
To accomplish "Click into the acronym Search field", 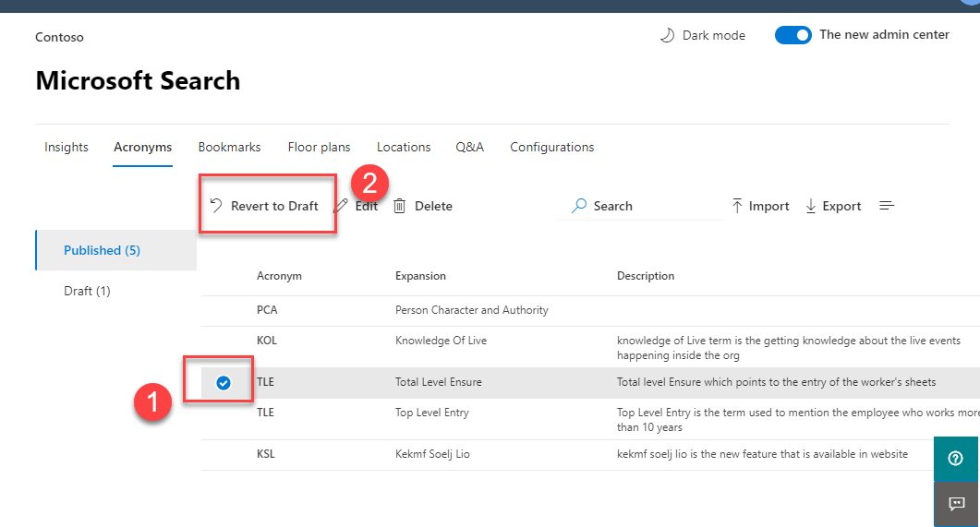I will tap(647, 206).
